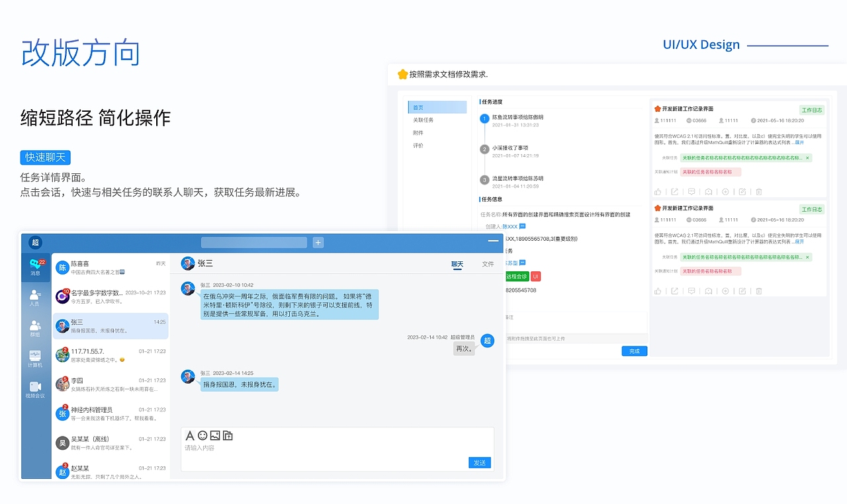Attach an image using the picture icon

pyautogui.click(x=214, y=435)
